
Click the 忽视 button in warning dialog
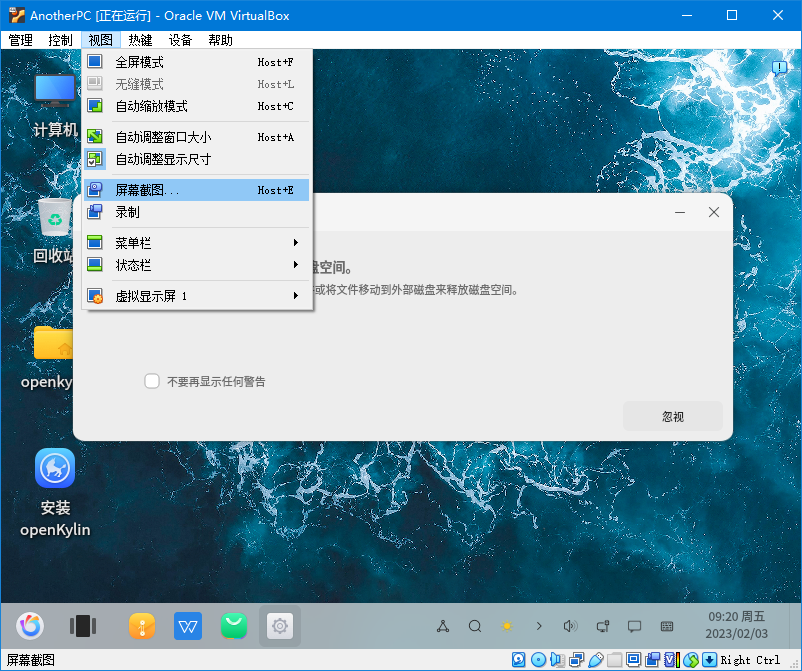pyautogui.click(x=673, y=416)
